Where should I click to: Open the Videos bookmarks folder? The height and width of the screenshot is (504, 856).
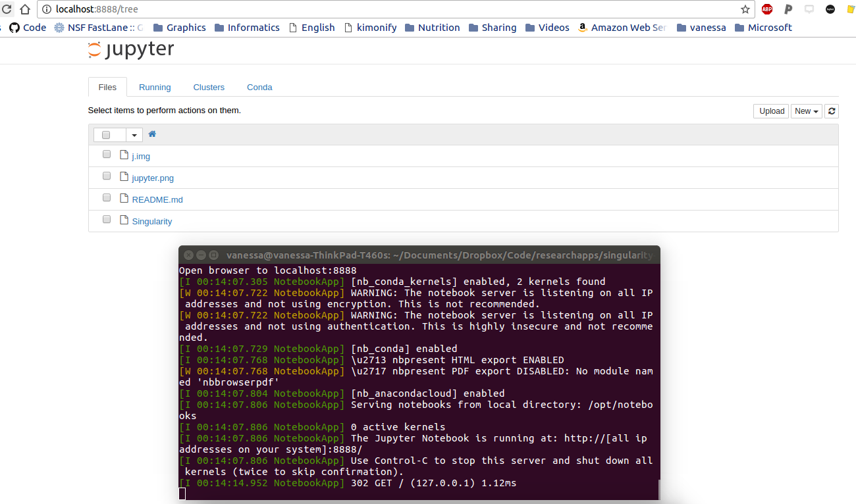[x=547, y=28]
